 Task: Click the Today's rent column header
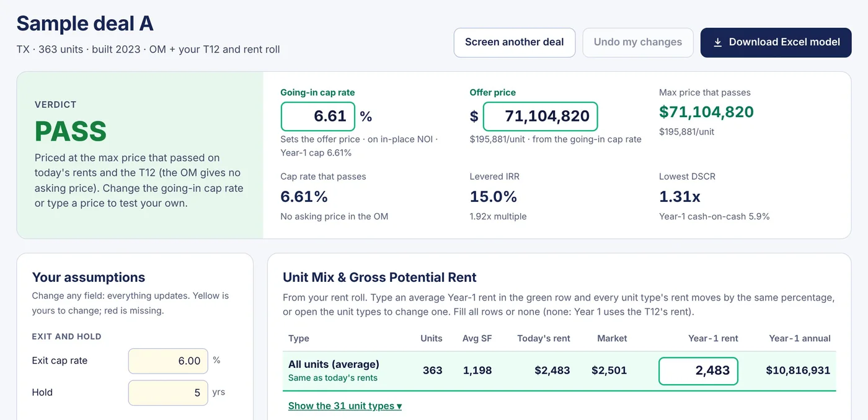[544, 338]
